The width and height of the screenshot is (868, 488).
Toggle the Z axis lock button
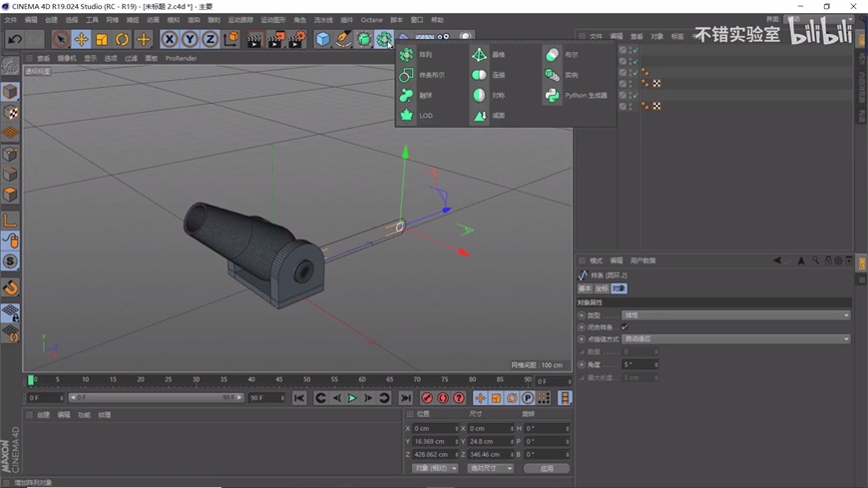point(210,39)
